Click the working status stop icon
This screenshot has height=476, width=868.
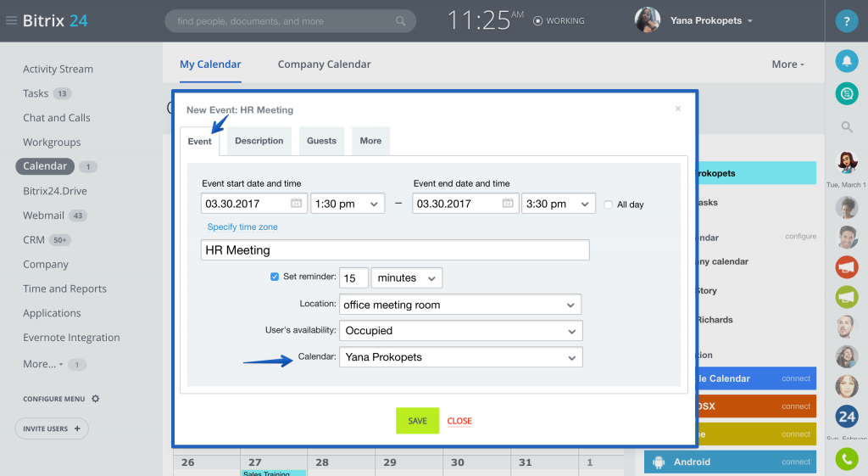(x=537, y=21)
